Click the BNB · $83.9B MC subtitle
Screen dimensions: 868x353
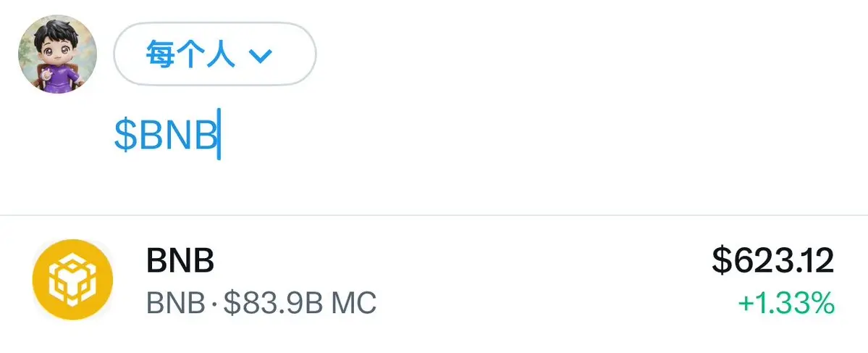(x=261, y=302)
